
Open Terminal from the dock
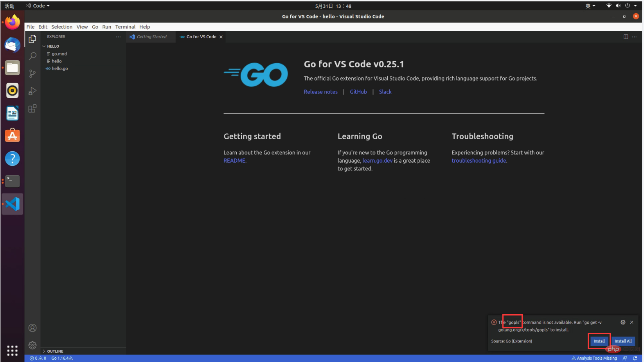pyautogui.click(x=13, y=181)
